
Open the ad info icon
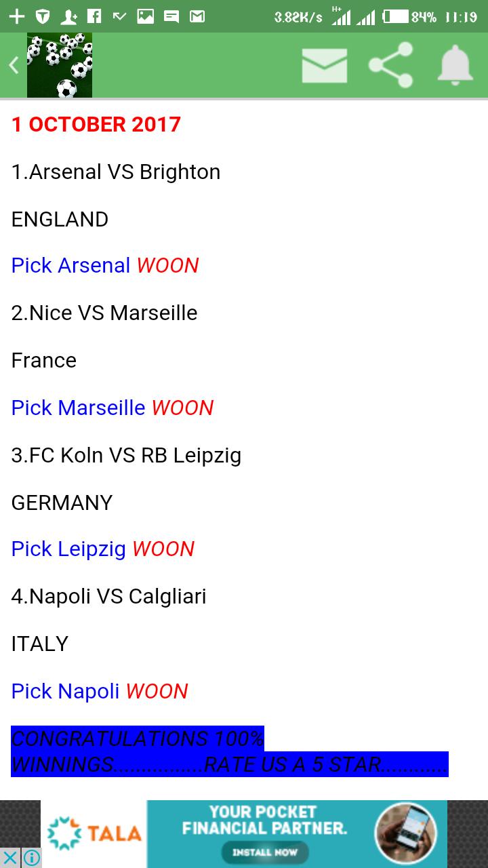tap(31, 857)
